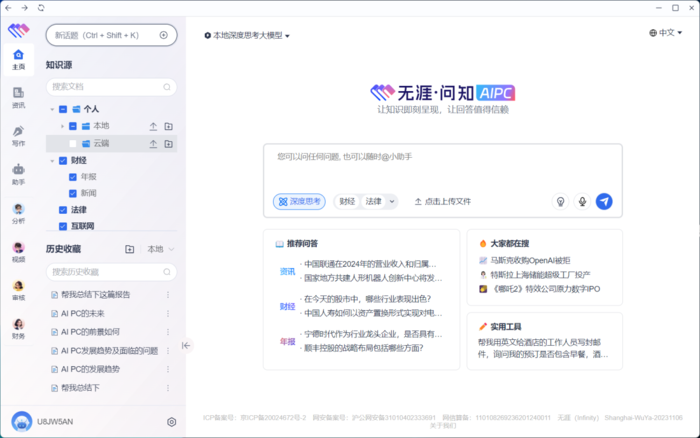This screenshot has width=700, height=438.
Task: Collapse the left sidebar panel
Action: (x=186, y=345)
